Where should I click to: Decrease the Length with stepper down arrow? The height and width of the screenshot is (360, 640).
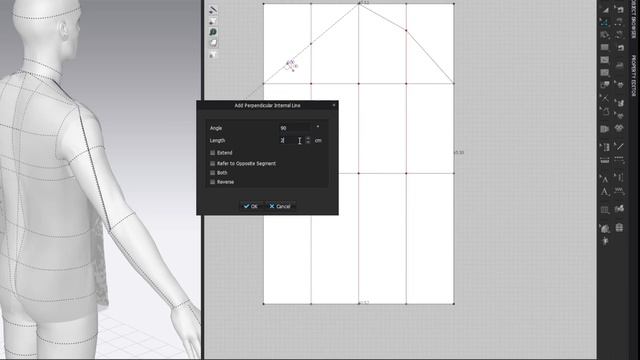308,142
